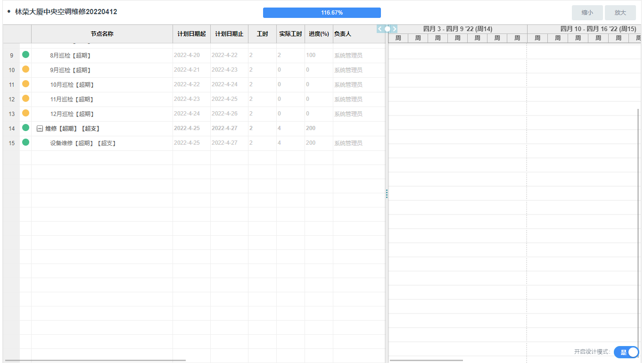Click yellow status dot for 12月巡检 row

(25, 113)
